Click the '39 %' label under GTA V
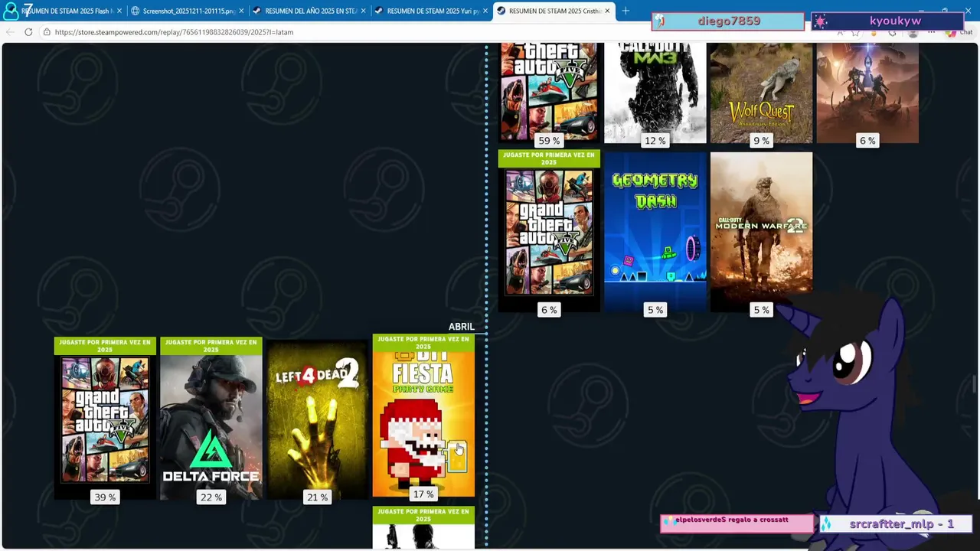This screenshot has width=980, height=551. [x=105, y=497]
